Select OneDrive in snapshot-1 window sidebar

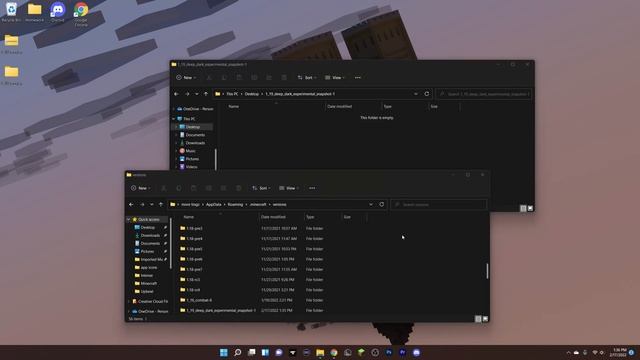click(x=195, y=109)
